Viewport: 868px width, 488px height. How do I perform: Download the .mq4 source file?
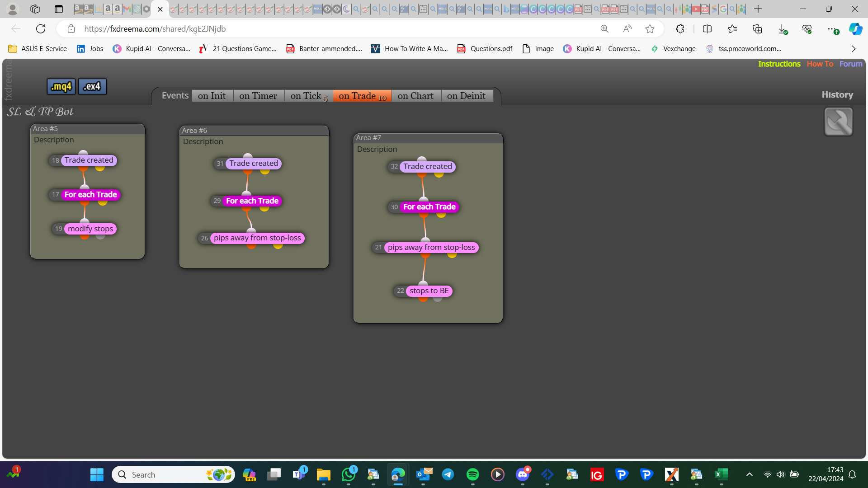coord(61,86)
